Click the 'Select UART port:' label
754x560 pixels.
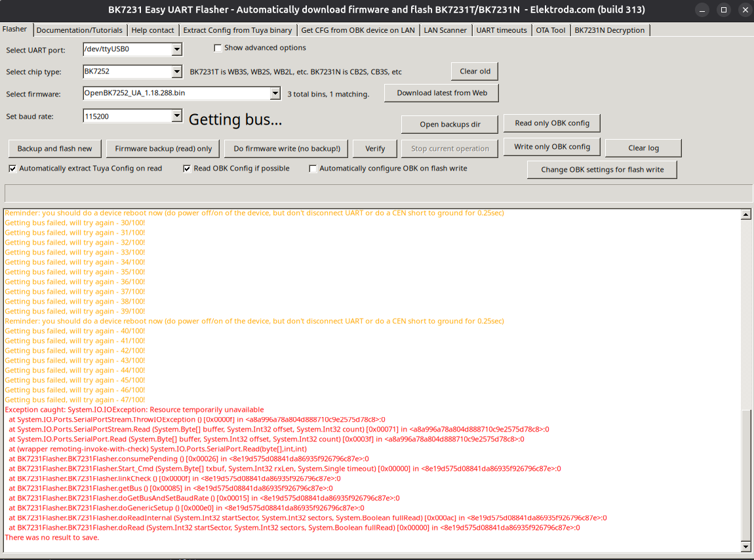(35, 50)
